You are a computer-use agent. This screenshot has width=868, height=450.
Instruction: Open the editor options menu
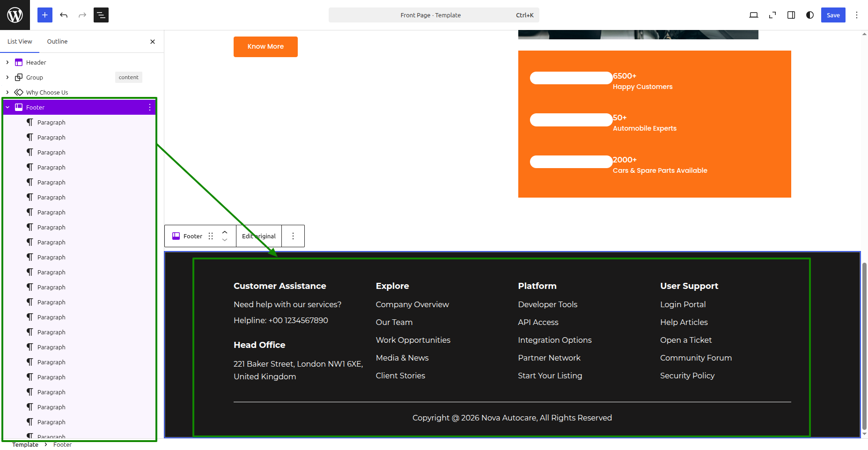(857, 15)
